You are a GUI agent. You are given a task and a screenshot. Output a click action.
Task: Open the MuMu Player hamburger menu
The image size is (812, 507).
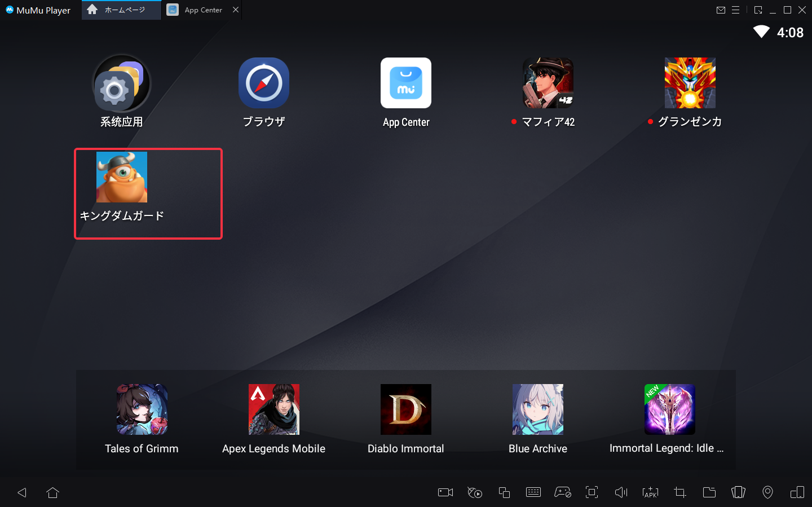735,10
